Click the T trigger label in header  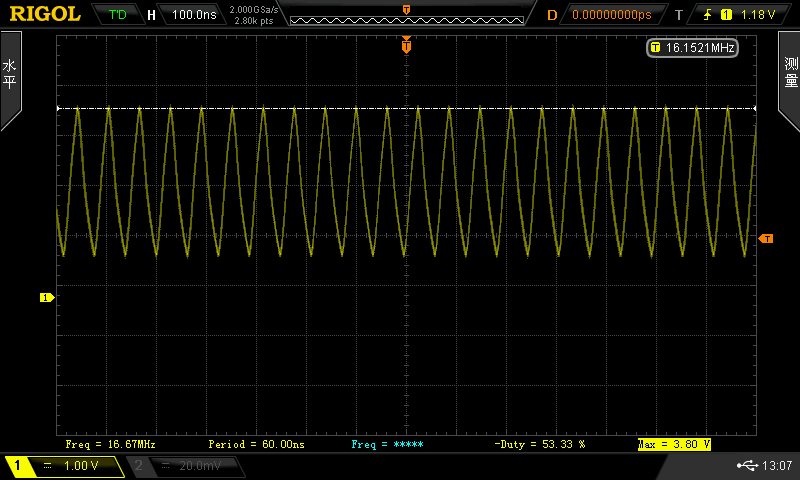click(x=679, y=15)
